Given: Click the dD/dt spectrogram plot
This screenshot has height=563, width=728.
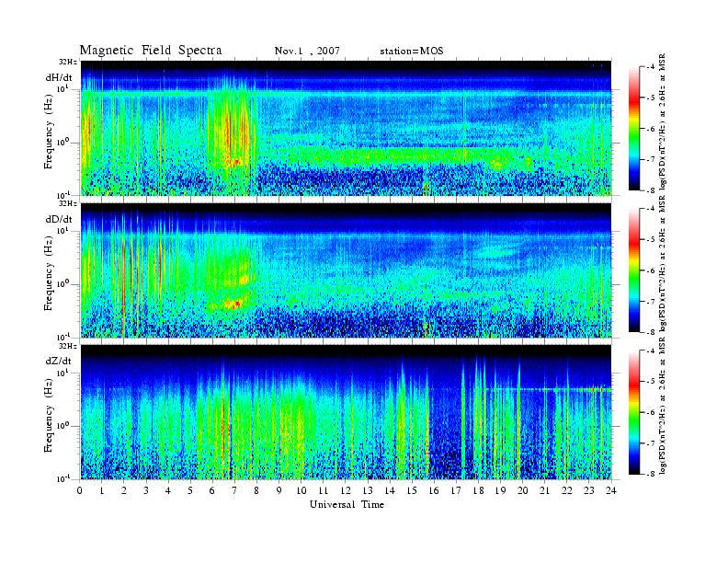Looking at the screenshot, I should point(346,270).
